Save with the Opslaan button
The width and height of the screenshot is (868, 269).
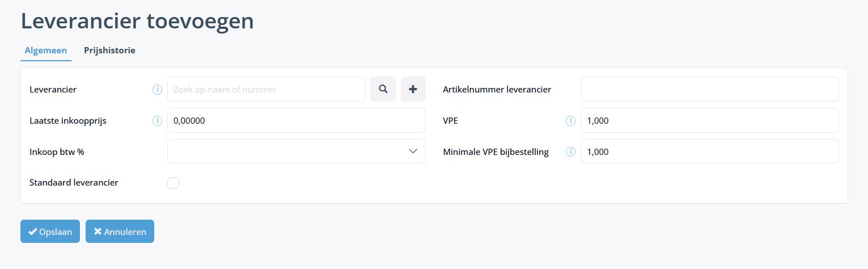coord(50,232)
